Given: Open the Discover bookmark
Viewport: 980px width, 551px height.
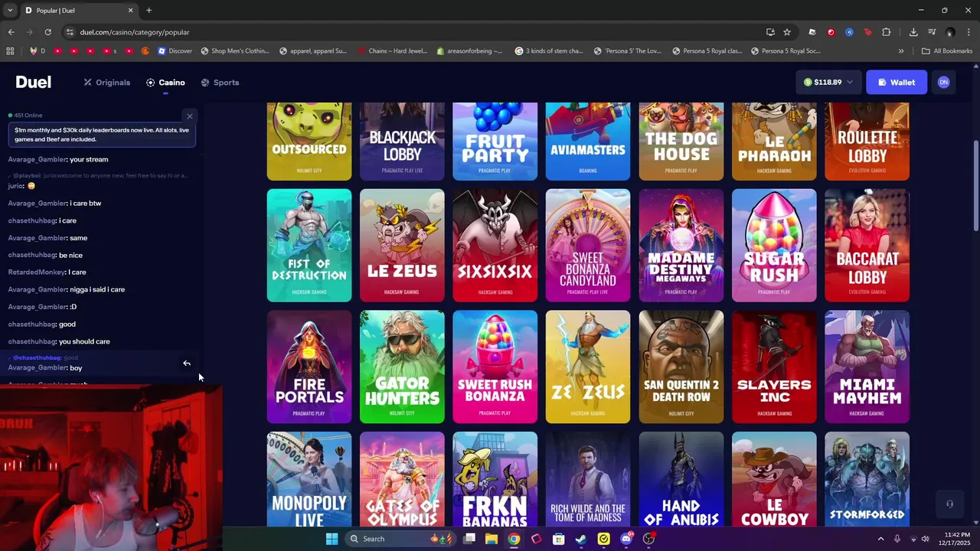Looking at the screenshot, I should coord(175,51).
